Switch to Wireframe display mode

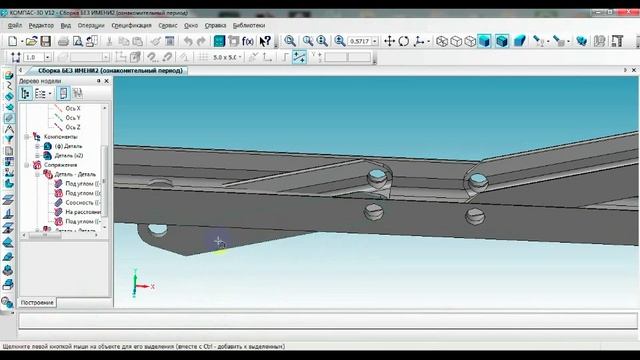point(442,41)
